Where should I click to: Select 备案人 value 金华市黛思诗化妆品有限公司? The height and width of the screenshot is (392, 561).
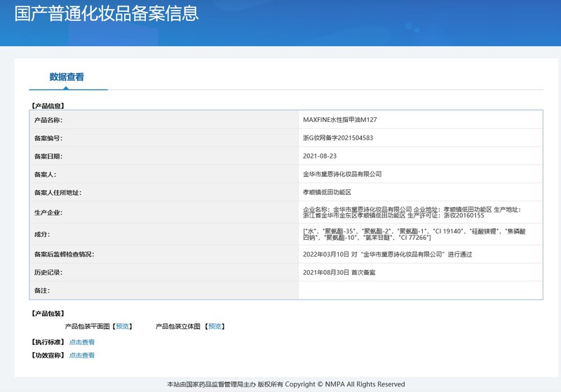342,174
